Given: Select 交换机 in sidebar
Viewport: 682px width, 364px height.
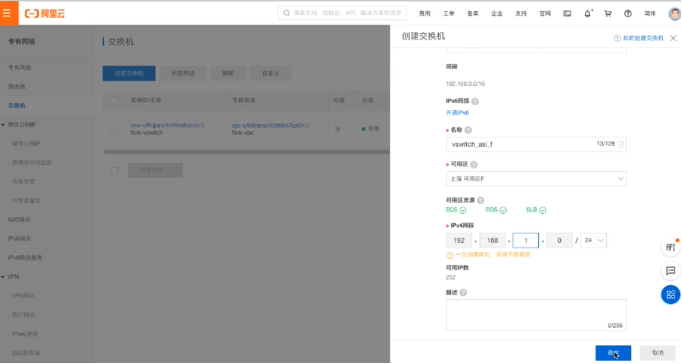Looking at the screenshot, I should point(17,106).
